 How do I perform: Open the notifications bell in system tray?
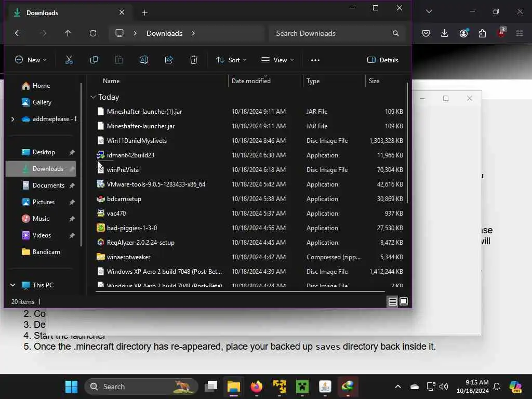coord(497,387)
